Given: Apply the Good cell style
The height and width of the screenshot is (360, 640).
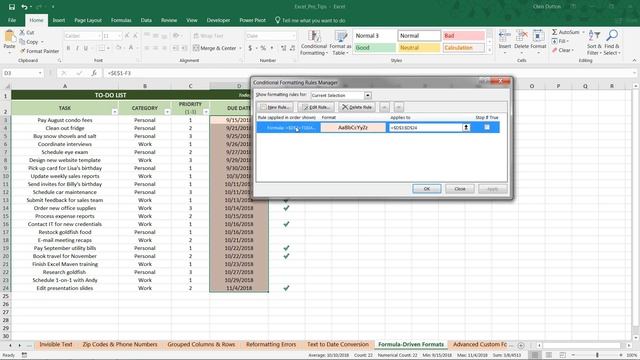Looking at the screenshot, I should pos(374,48).
